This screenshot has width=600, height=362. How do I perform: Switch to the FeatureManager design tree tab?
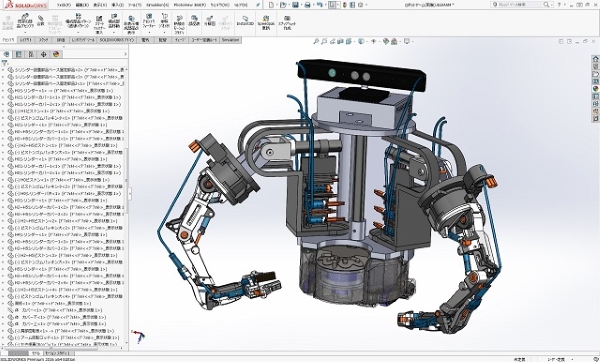pos(7,54)
